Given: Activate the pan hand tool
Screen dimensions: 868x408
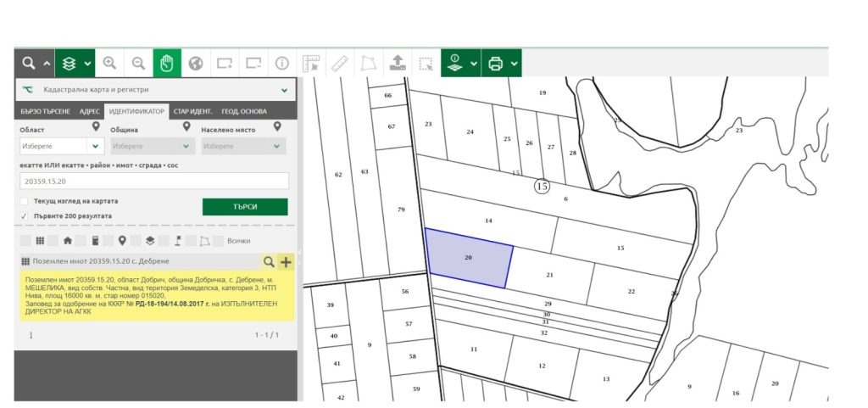Looking at the screenshot, I should tap(167, 63).
